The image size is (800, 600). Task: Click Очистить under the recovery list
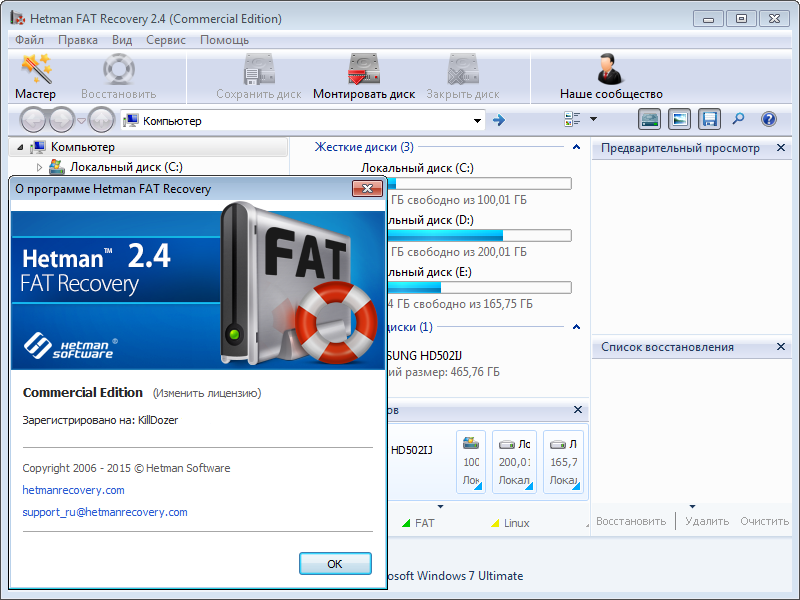(764, 521)
